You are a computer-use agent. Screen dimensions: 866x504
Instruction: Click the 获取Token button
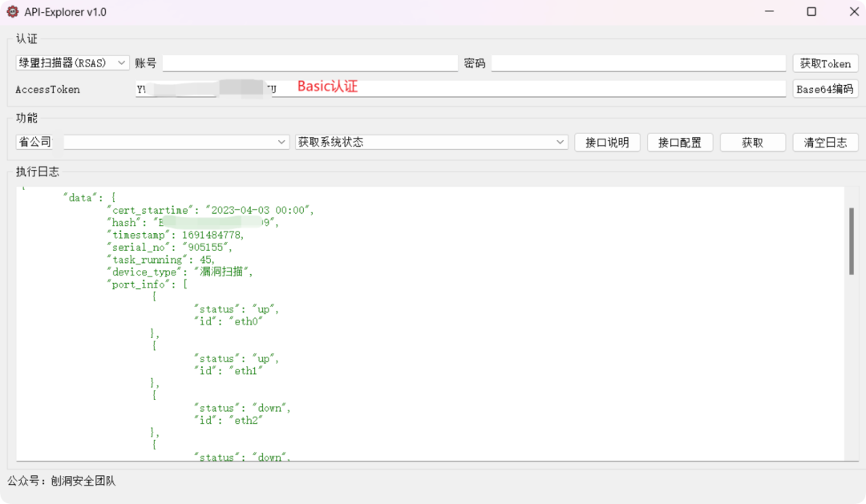(x=825, y=63)
